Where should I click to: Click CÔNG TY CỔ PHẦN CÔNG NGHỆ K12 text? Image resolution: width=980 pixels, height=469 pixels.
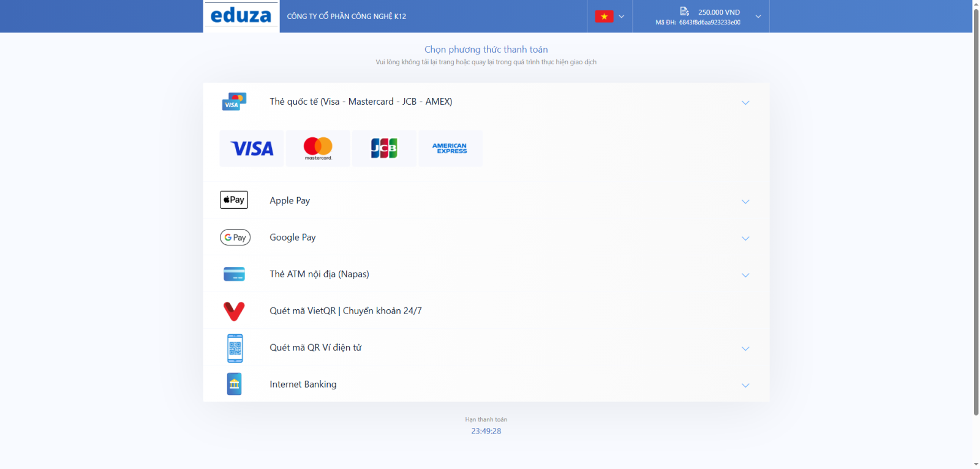(x=347, y=17)
